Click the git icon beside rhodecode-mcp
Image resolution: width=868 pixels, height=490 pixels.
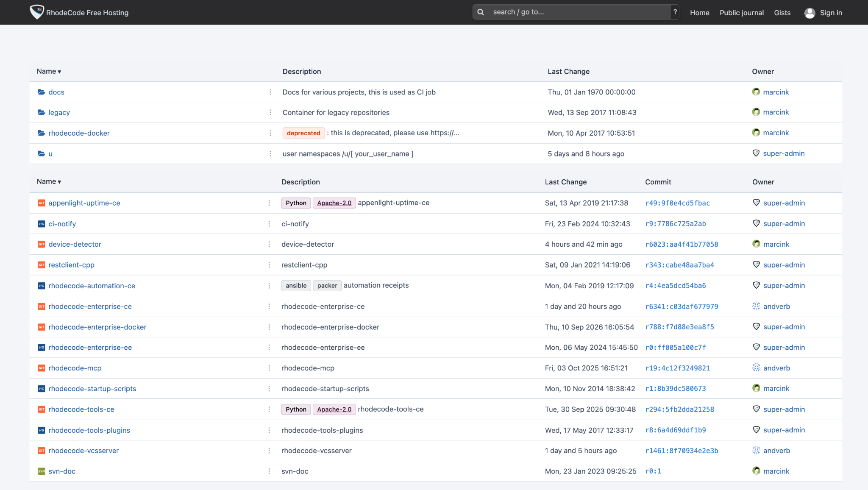point(42,368)
